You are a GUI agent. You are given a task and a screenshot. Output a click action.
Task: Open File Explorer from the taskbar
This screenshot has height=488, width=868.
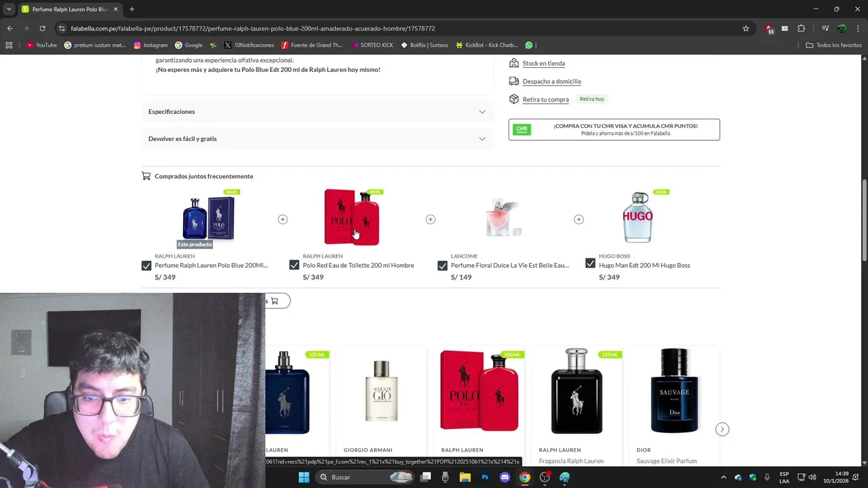click(x=465, y=477)
